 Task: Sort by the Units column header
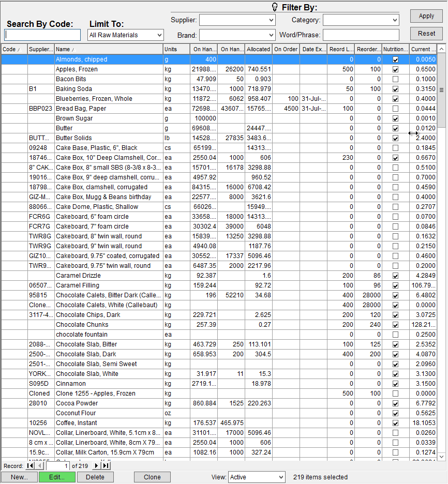[176, 50]
